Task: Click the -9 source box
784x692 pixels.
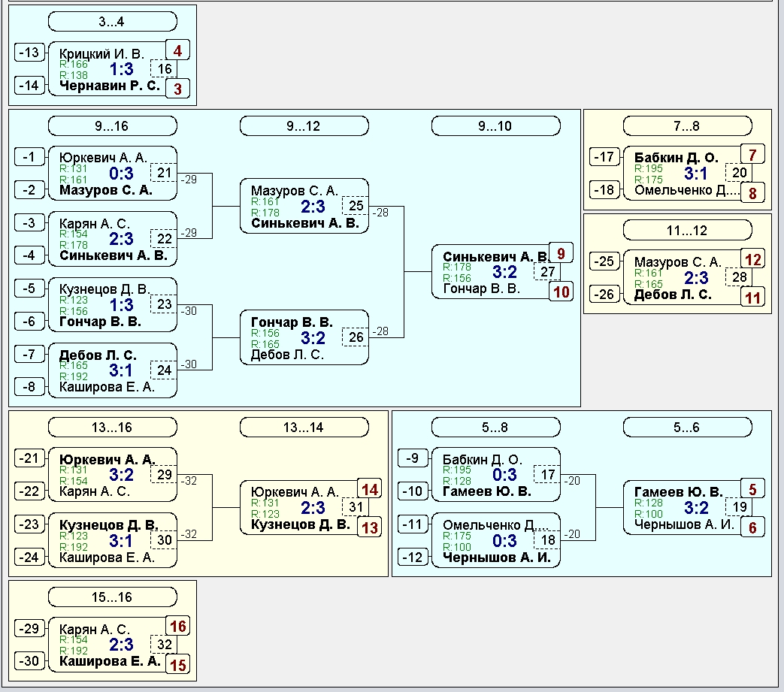Action: [x=413, y=458]
